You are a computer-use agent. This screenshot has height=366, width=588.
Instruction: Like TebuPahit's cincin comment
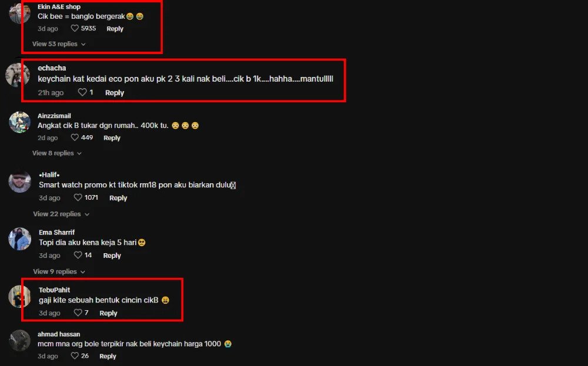pos(78,313)
